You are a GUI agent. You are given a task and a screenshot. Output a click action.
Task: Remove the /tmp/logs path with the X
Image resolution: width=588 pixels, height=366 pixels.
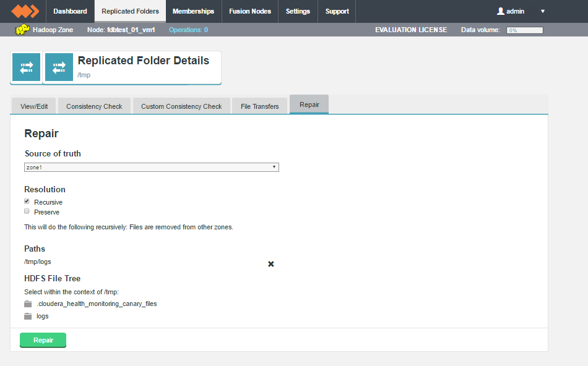[270, 264]
